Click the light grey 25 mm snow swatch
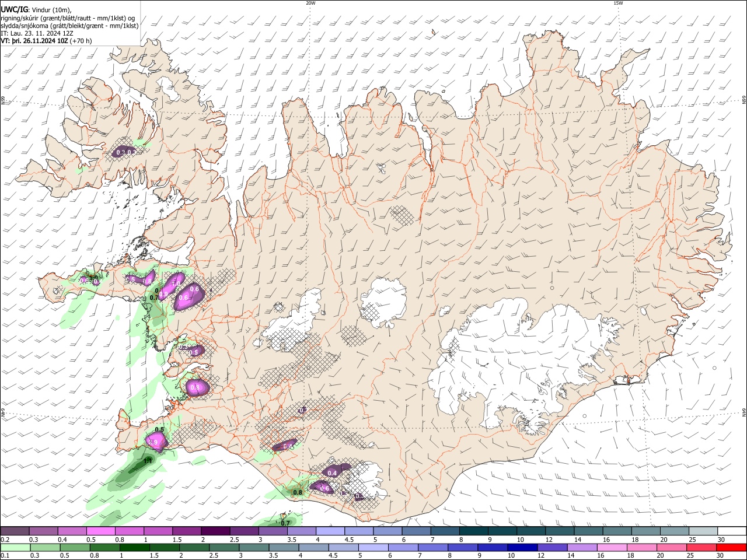Viewport: 747px width, 560px height. click(704, 531)
